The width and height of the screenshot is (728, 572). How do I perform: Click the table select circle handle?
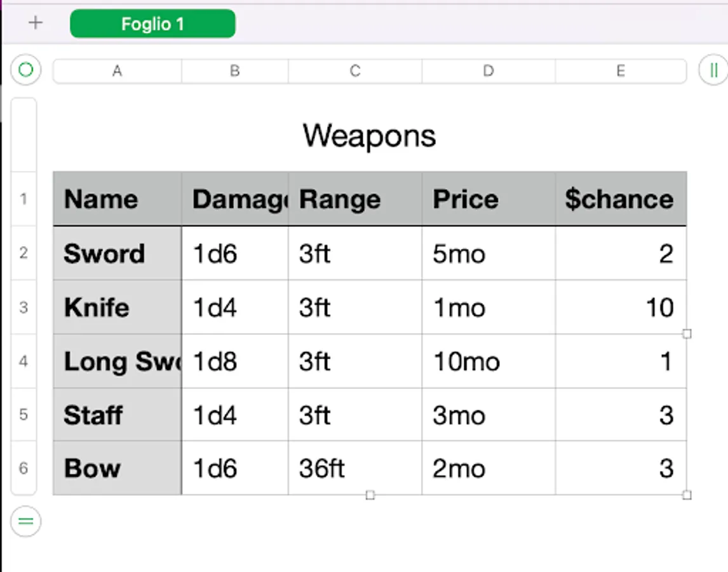tap(26, 70)
